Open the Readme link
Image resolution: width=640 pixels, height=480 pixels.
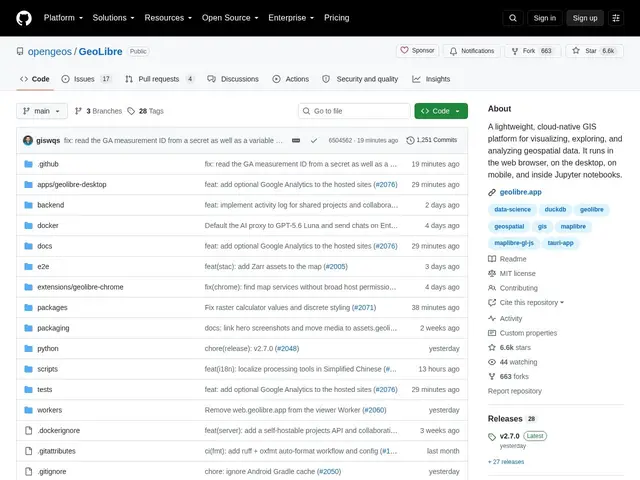pos(507,259)
